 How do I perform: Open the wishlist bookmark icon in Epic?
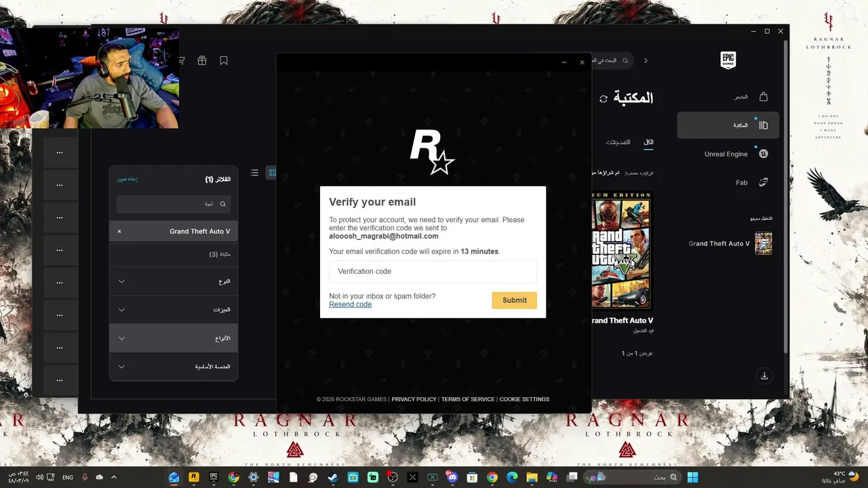pos(224,60)
